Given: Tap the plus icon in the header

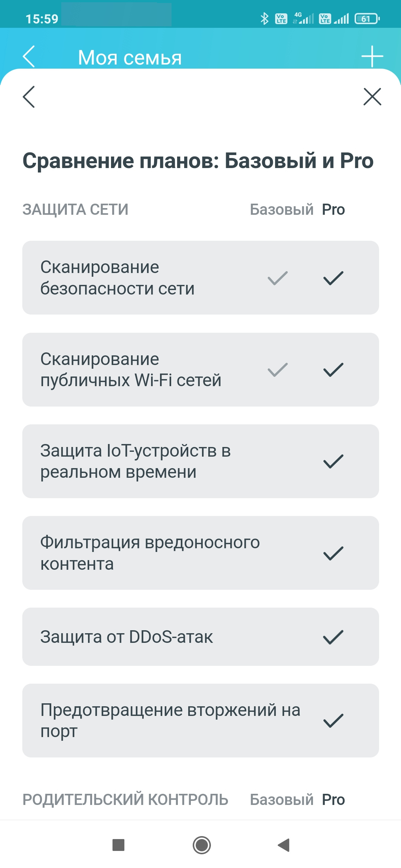Looking at the screenshot, I should tap(372, 57).
